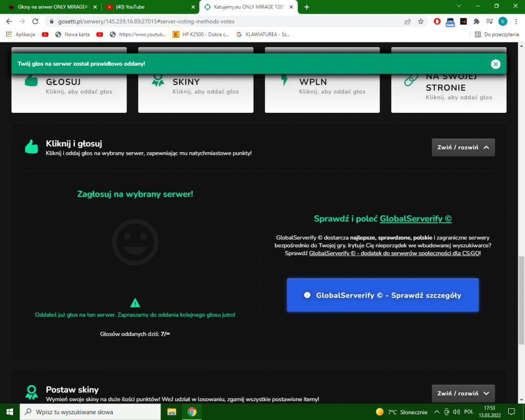Click 'GlobalServerify © - Sprawdź szczegóły' button

pyautogui.click(x=383, y=295)
